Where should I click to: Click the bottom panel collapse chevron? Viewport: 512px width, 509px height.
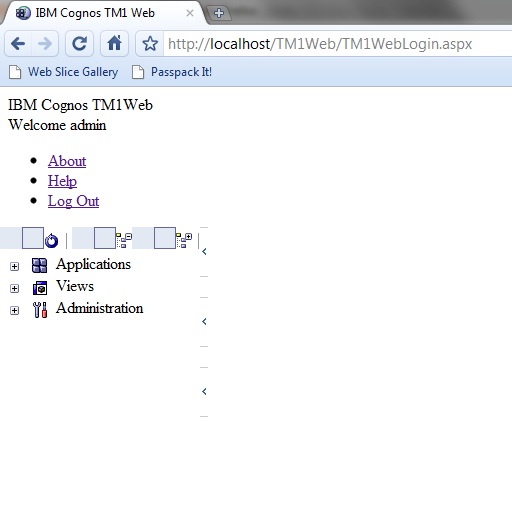204,391
